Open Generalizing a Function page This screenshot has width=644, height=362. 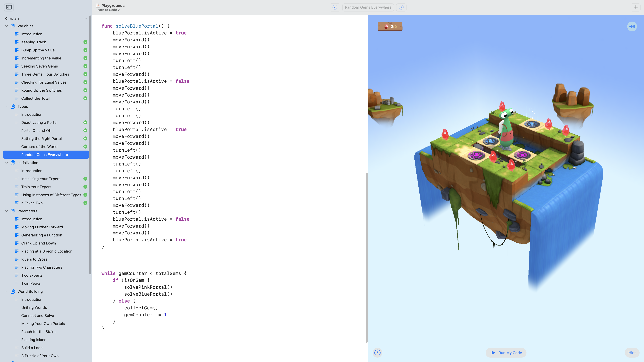tap(46, 235)
